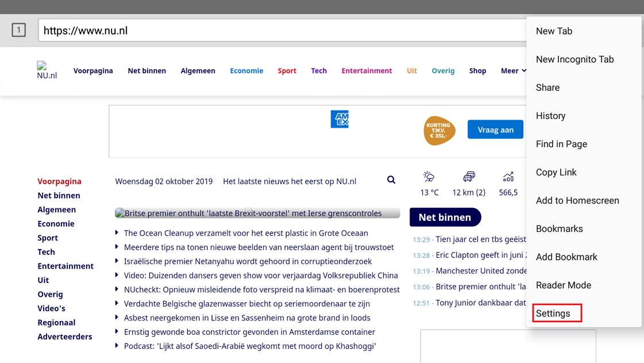Click the NU.nl logo

[x=47, y=71]
